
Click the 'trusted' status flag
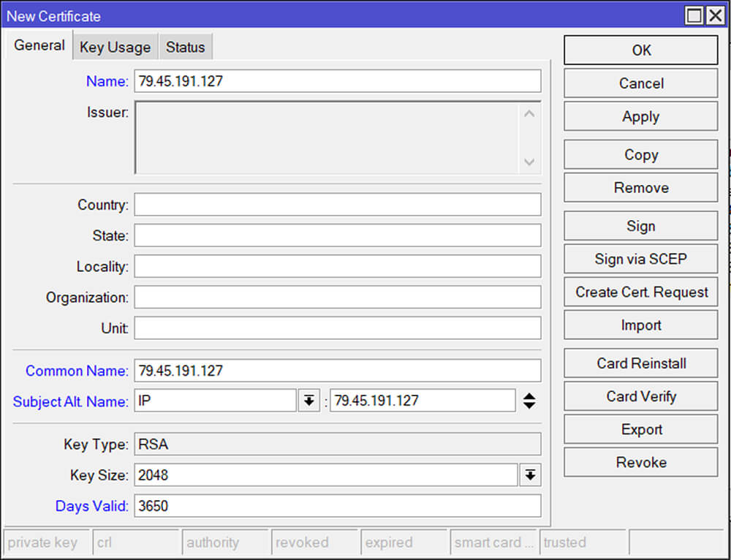pyautogui.click(x=583, y=542)
